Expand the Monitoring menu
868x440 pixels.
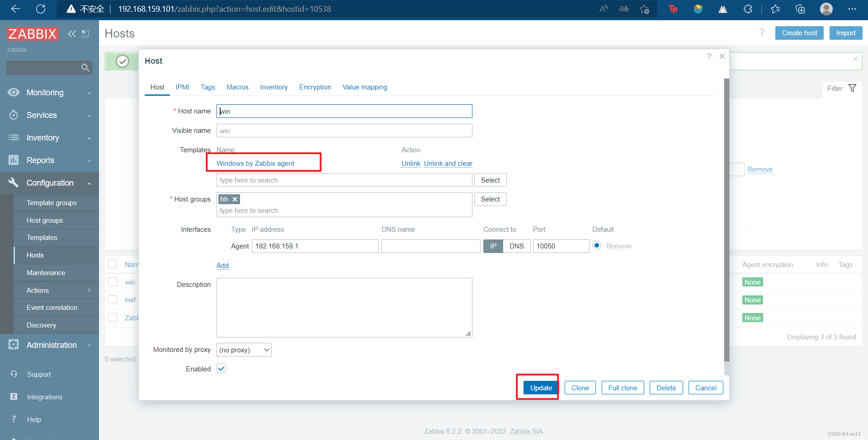click(49, 93)
